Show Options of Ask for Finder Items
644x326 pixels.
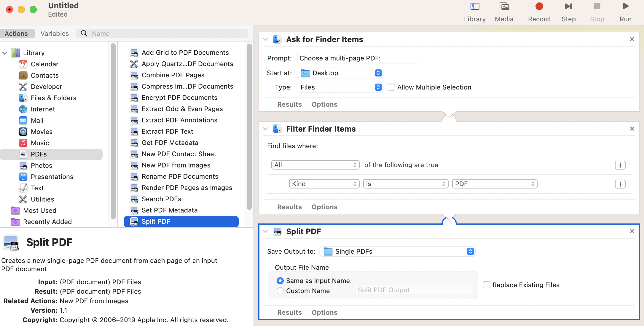324,104
